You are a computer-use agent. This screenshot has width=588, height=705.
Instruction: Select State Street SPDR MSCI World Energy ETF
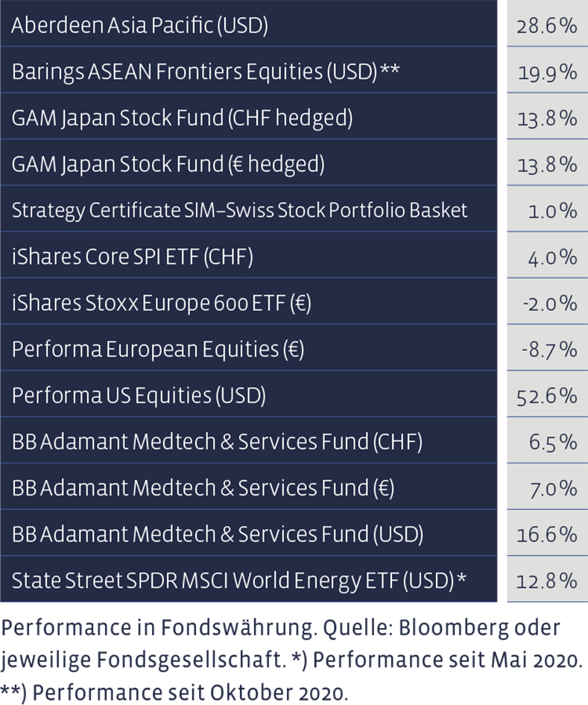click(238, 580)
